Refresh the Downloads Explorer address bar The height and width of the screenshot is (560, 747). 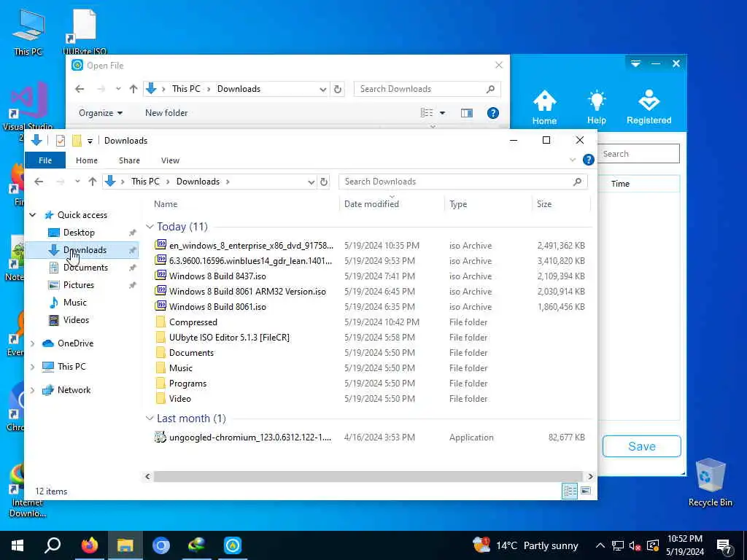click(324, 182)
